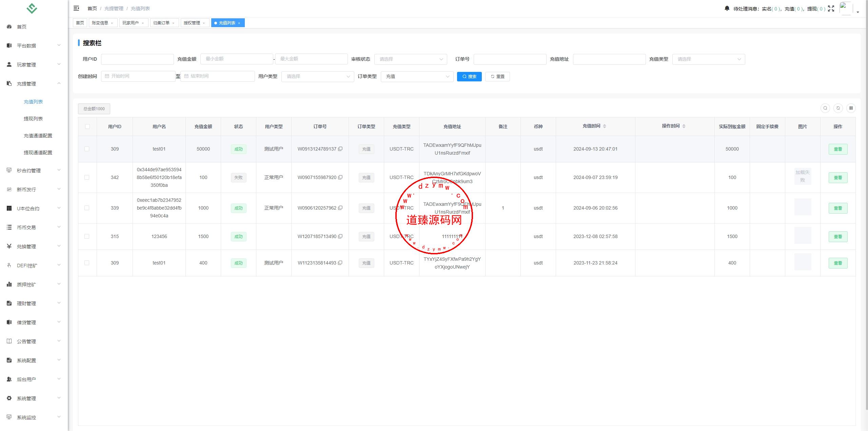
Task: Close the 授权管理 tab
Action: click(x=204, y=23)
